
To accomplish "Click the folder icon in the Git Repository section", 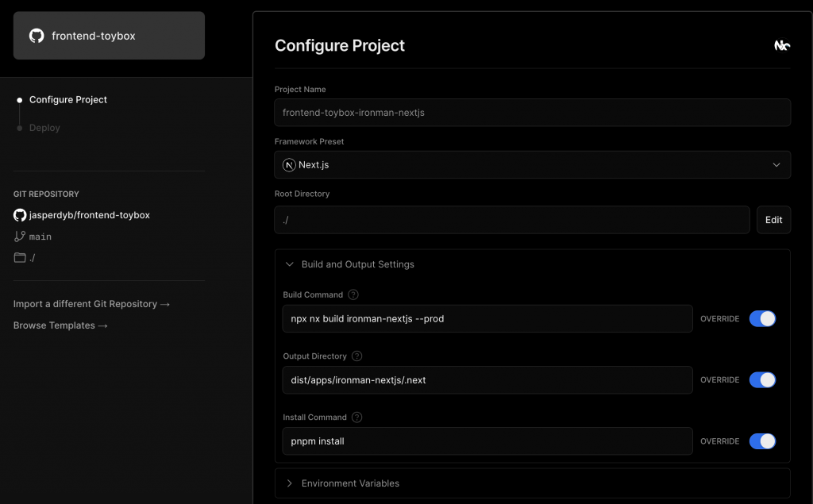I will click(x=20, y=258).
